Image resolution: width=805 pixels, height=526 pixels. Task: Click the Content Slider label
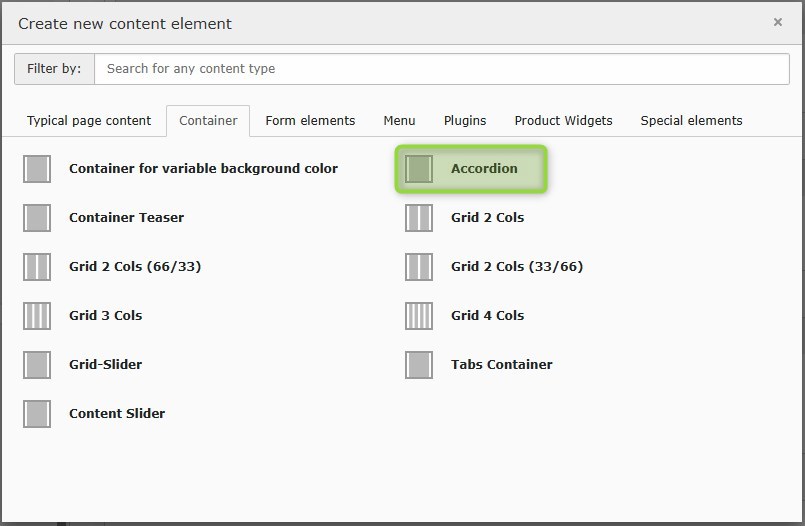[117, 414]
